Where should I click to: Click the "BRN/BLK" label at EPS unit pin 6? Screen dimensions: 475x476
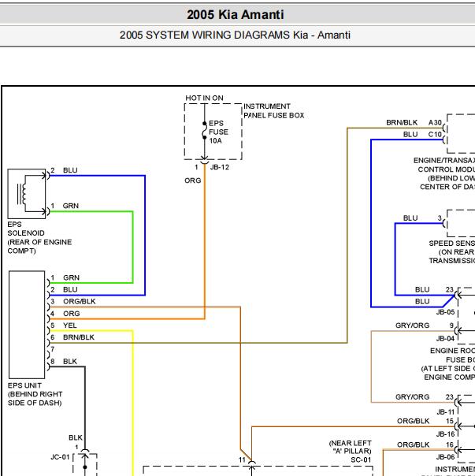pos(79,337)
